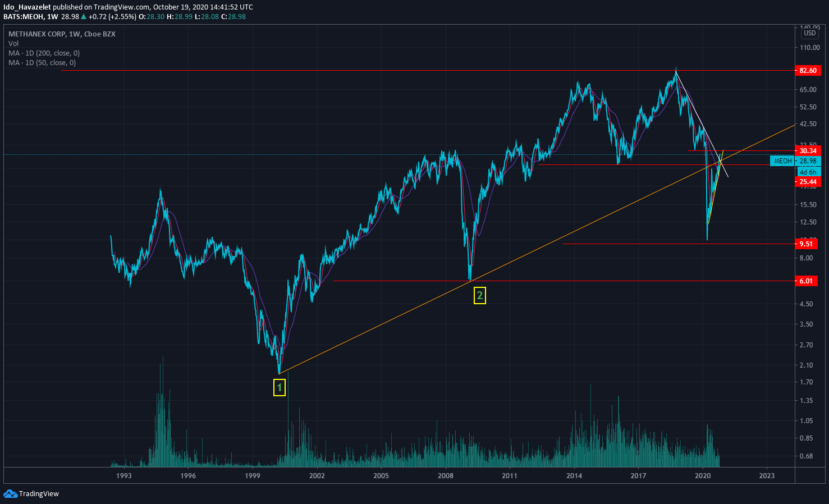The image size is (829, 504).
Task: Click the 0.85 price axis value
Action: pyautogui.click(x=806, y=438)
